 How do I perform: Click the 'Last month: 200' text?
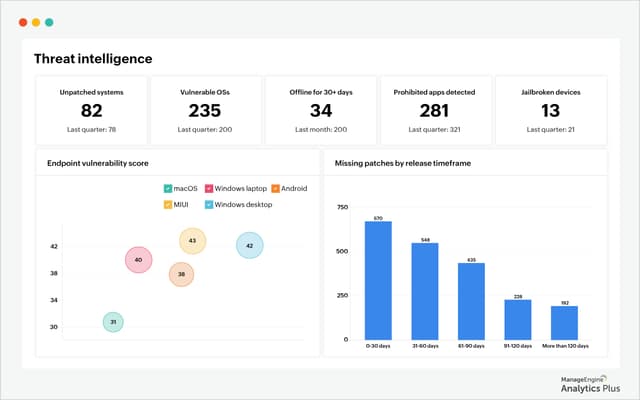[321, 129]
